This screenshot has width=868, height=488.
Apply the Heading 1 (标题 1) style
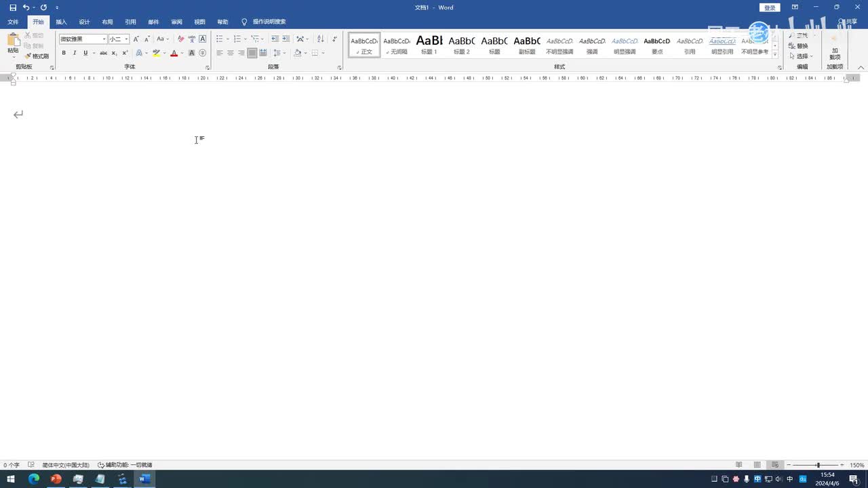(429, 45)
